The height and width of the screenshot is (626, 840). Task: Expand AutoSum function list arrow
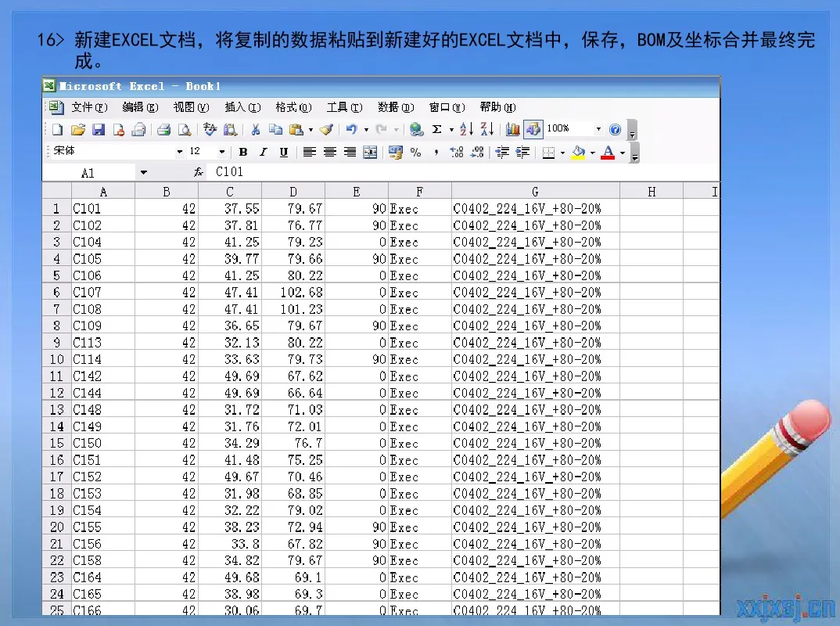[451, 130]
